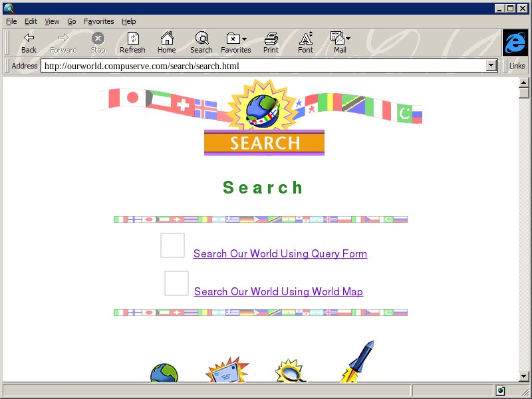Open the Favorites menu in menu bar
Image resolution: width=532 pixels, height=399 pixels.
(98, 21)
